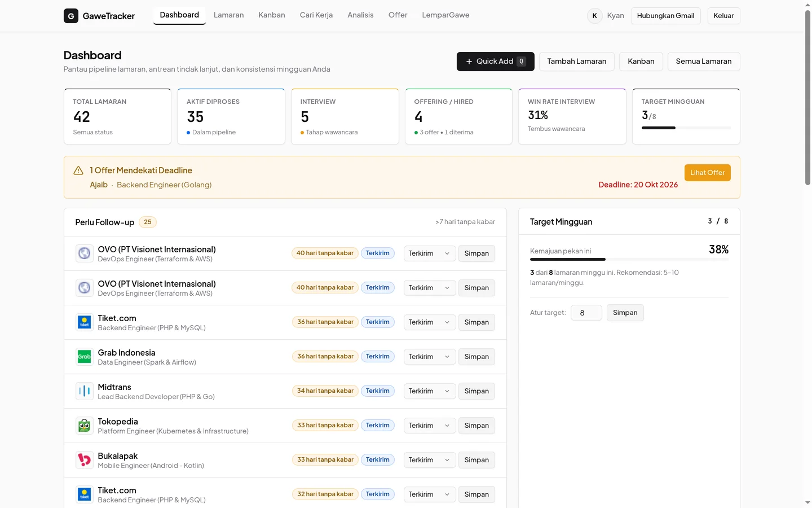Click the Tokopedia company logo

(85, 426)
